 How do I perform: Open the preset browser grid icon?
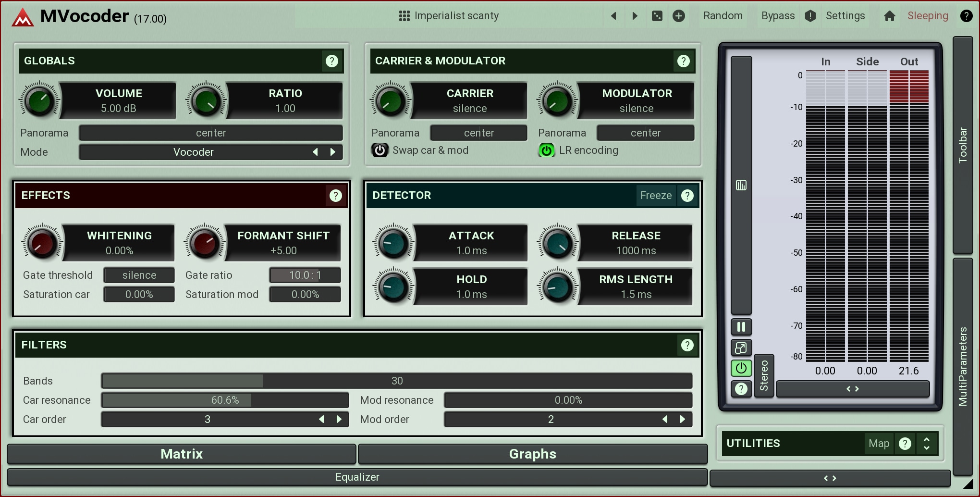click(x=404, y=16)
